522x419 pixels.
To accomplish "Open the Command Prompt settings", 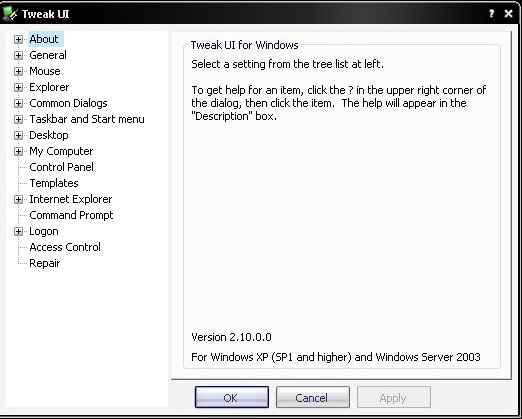I will [71, 215].
